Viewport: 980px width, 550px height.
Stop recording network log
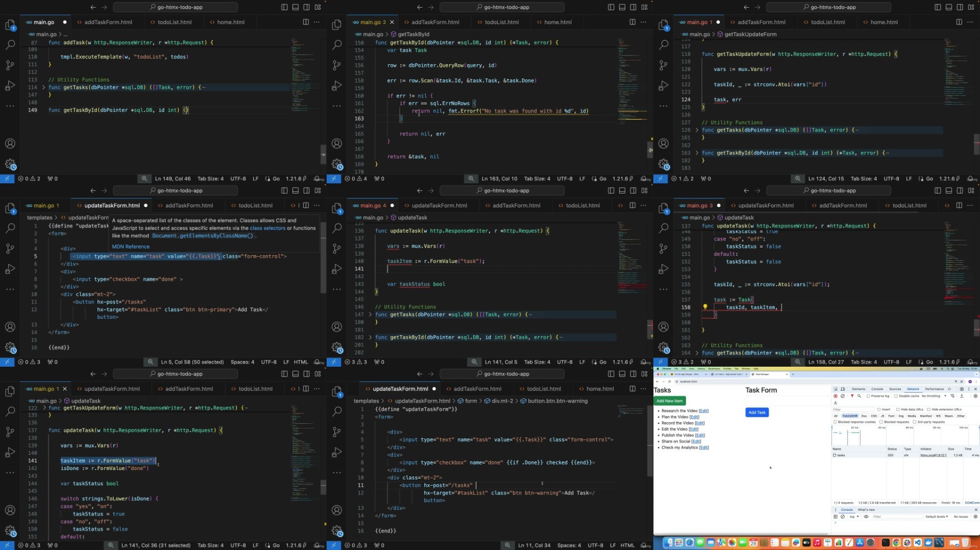coord(836,396)
